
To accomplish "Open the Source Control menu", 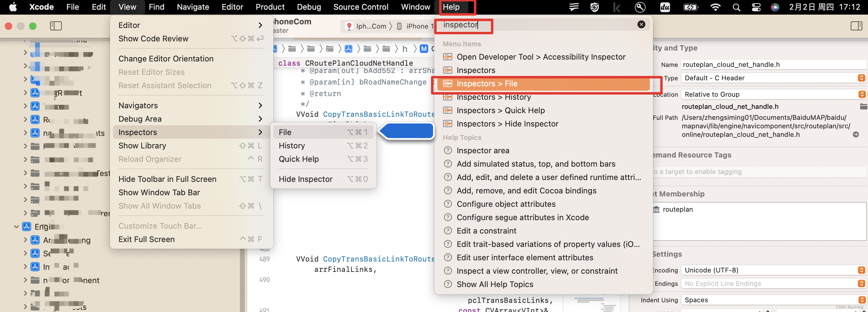I will 361,7.
